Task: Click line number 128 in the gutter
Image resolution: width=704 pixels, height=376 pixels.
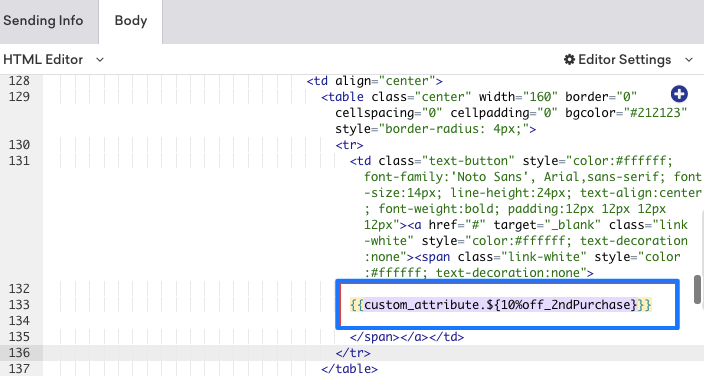Action: point(19,81)
